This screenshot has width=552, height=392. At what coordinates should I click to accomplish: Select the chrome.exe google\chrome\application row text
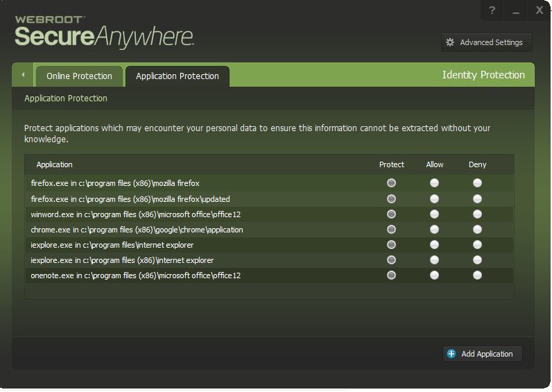pyautogui.click(x=137, y=230)
